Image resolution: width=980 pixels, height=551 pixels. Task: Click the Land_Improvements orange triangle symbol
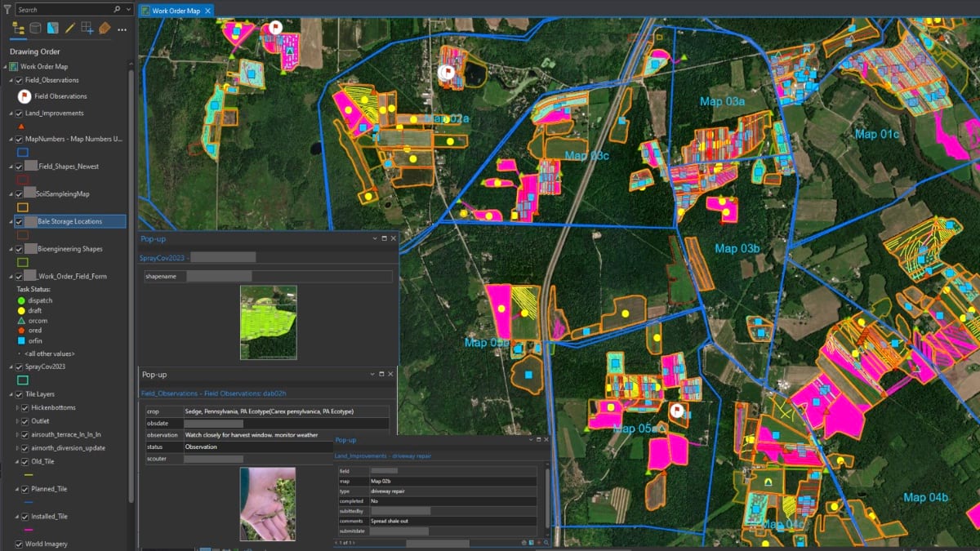point(21,127)
